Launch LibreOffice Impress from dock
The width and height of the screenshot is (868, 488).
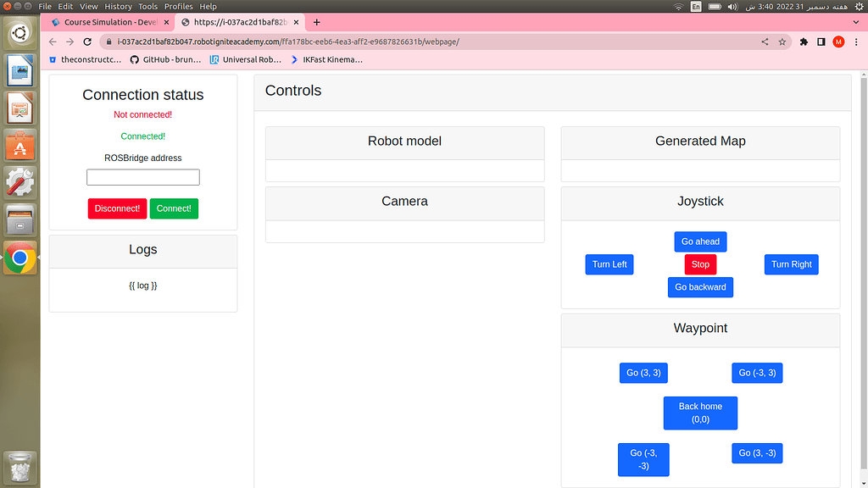20,108
